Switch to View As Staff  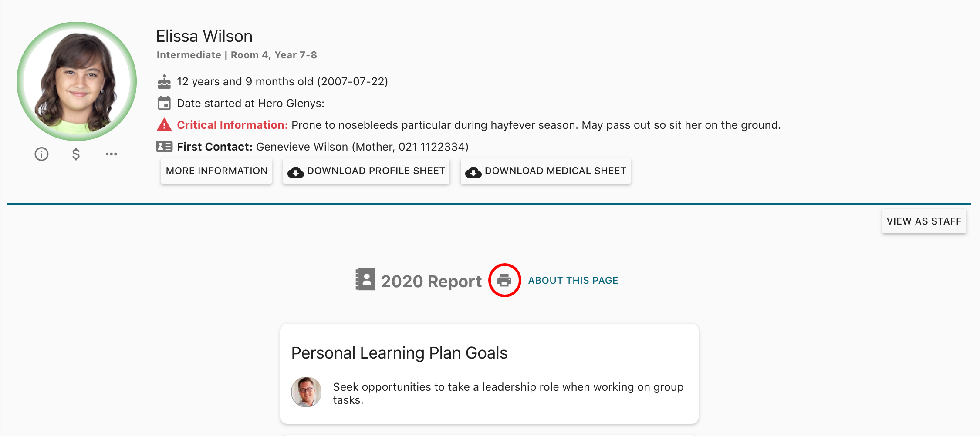(x=924, y=221)
